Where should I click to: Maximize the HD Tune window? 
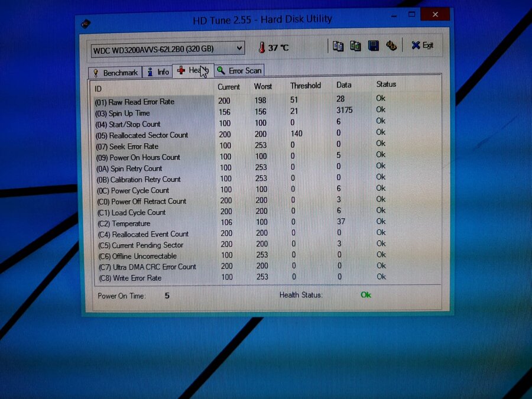[411, 15]
